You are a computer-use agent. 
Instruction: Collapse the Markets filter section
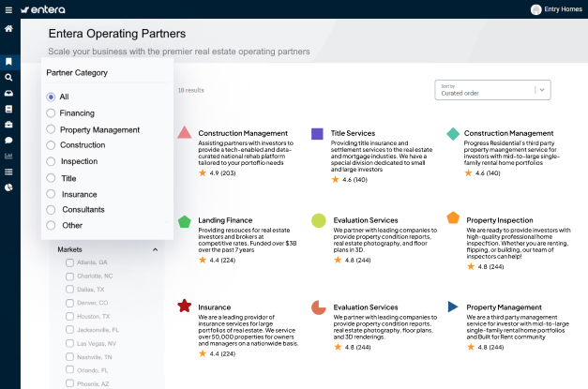pos(155,249)
